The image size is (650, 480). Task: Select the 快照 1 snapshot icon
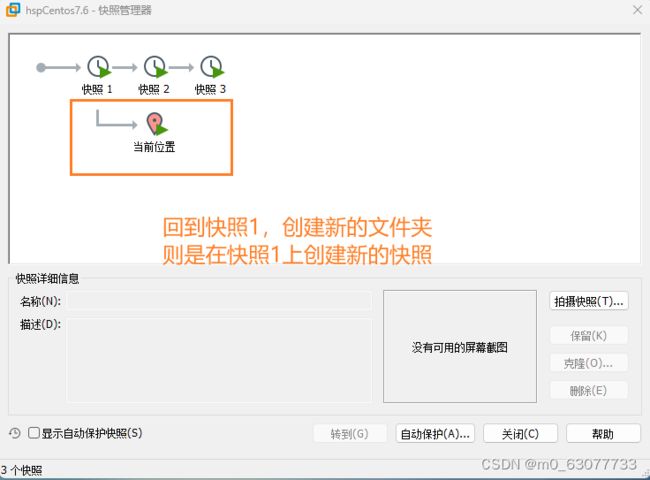coord(99,67)
